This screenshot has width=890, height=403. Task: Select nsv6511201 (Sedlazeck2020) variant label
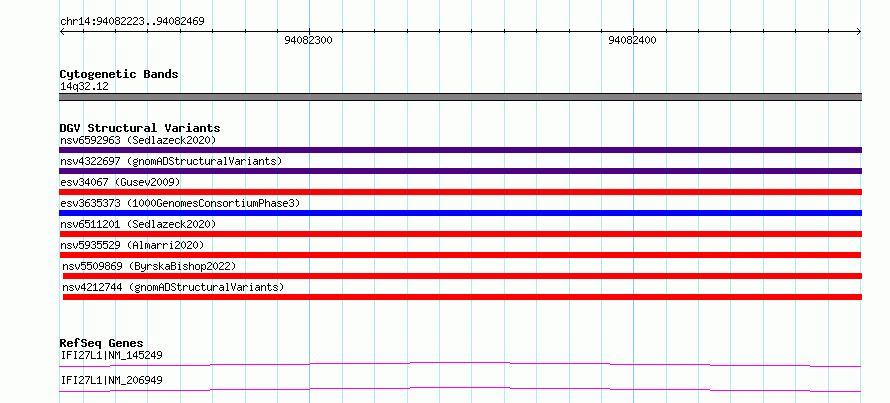138,224
